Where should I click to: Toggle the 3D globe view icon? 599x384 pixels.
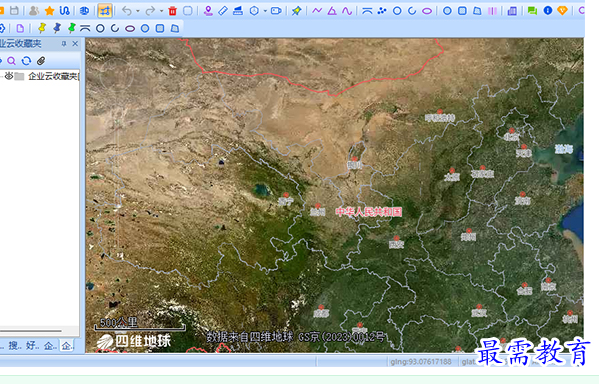pyautogui.click(x=84, y=11)
